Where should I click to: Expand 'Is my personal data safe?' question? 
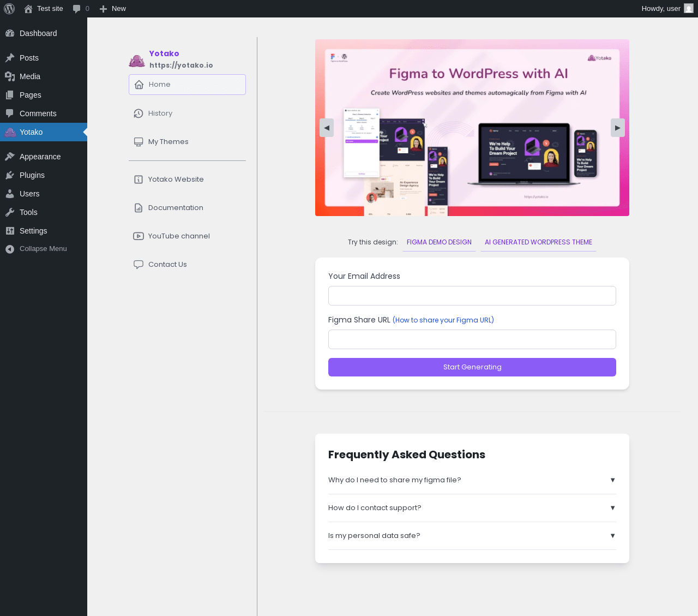472,536
